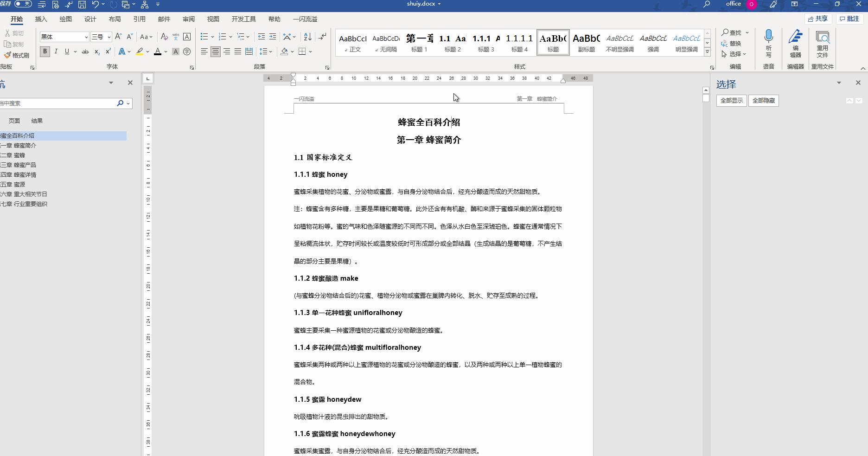Viewport: 868px width, 456px height.
Task: Switch to the 审阅 ribbon tab
Action: point(188,19)
